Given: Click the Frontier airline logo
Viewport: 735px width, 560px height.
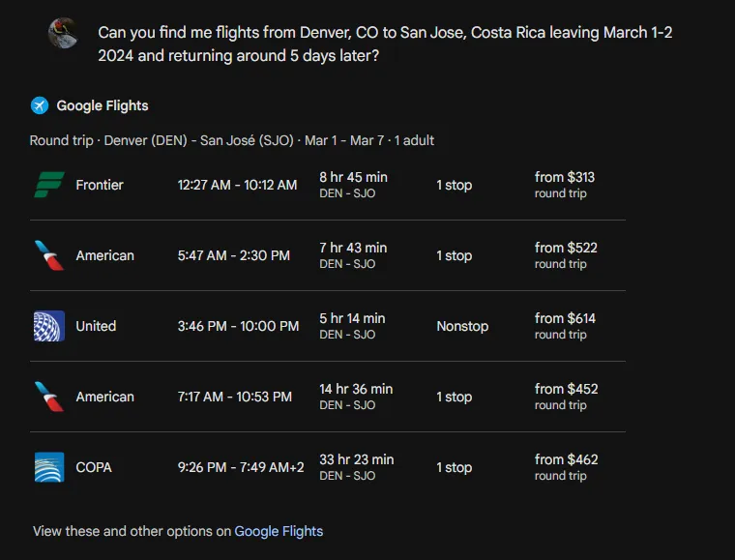Looking at the screenshot, I should 49,185.
